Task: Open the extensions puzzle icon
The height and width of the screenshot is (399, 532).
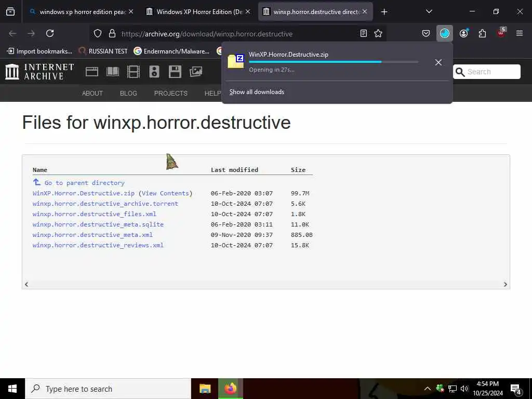Action: (482, 34)
